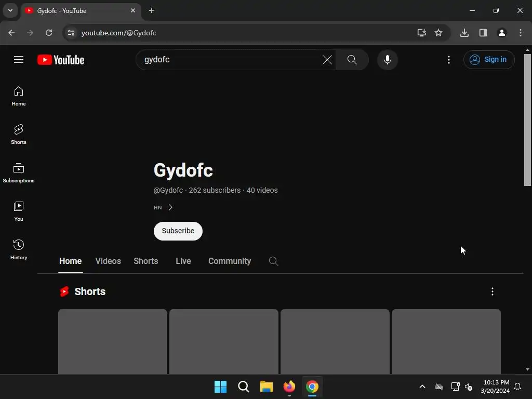Close the Gydofc - YouTube tab
This screenshot has height=399, width=532.
pos(133,10)
